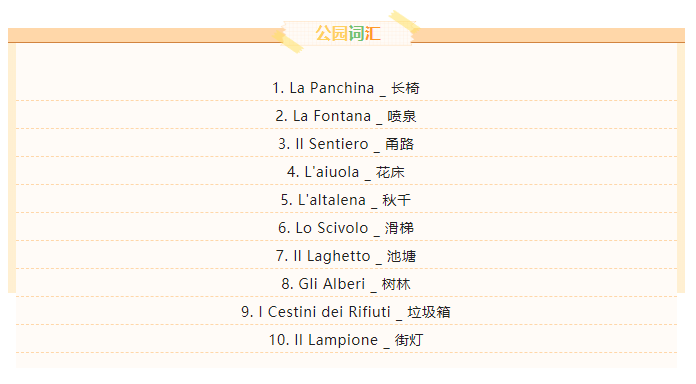Viewport: 696px width, 384px height.
Task: Select Il Sentiero 甬路 vocabulary row
Action: (346, 144)
